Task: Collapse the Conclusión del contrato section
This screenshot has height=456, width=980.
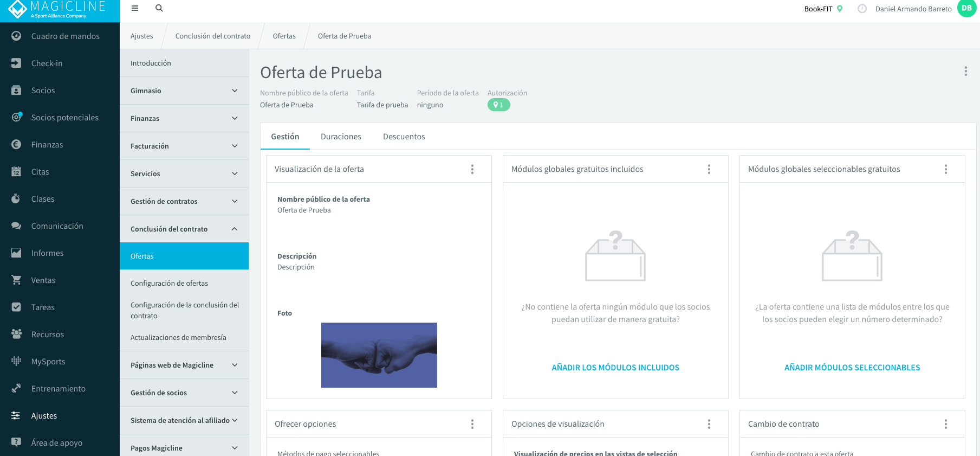Action: [184, 229]
